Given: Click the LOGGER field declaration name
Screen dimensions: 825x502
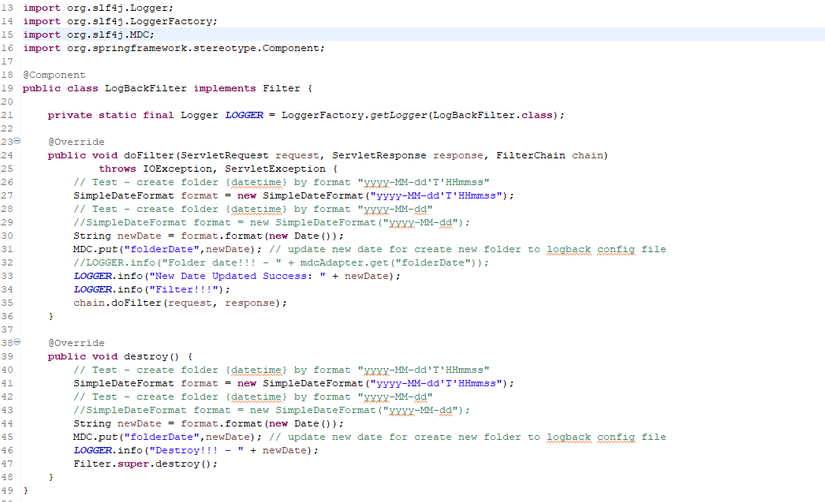Looking at the screenshot, I should [244, 115].
